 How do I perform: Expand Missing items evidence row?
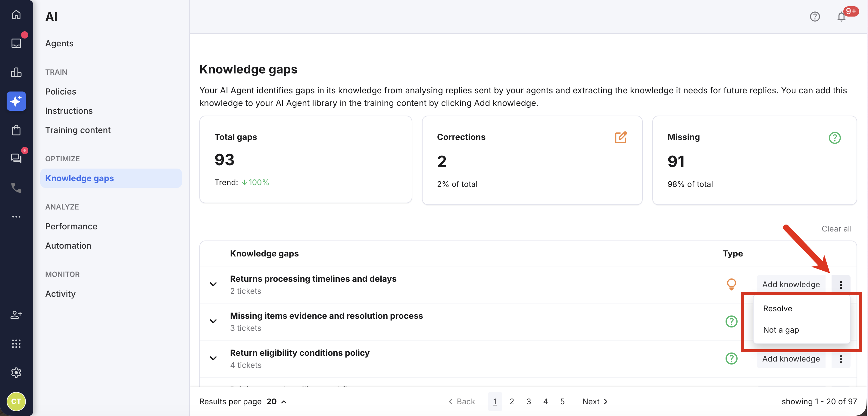pos(213,321)
